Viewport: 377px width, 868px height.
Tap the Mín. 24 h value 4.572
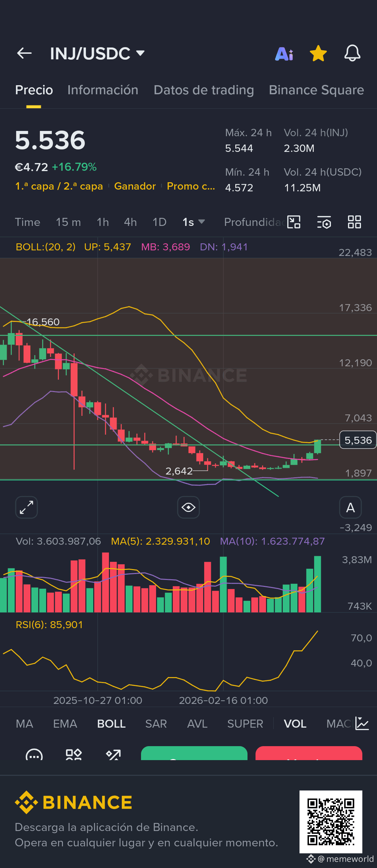(x=239, y=188)
